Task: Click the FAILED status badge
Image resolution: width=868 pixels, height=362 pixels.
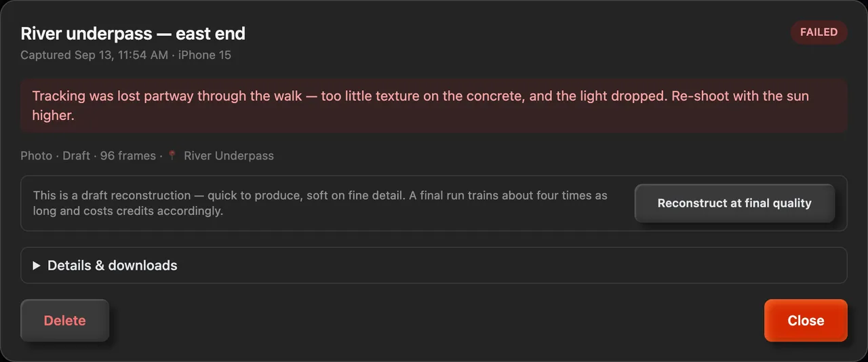Action: (x=818, y=32)
